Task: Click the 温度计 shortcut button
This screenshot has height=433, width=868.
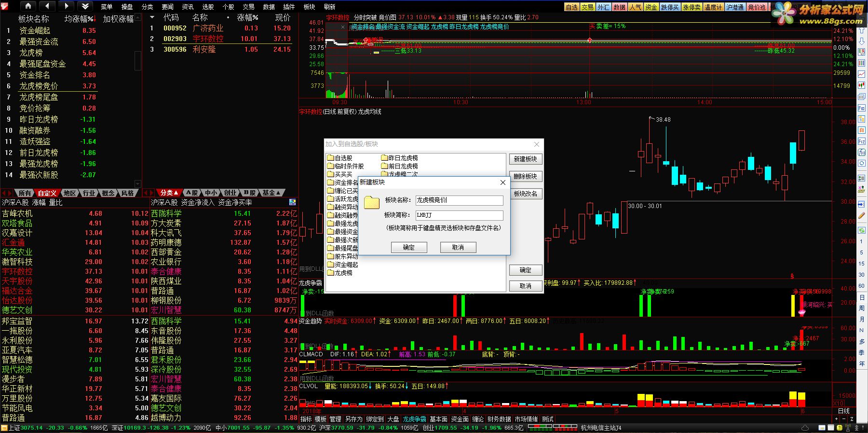Action: coord(713,7)
